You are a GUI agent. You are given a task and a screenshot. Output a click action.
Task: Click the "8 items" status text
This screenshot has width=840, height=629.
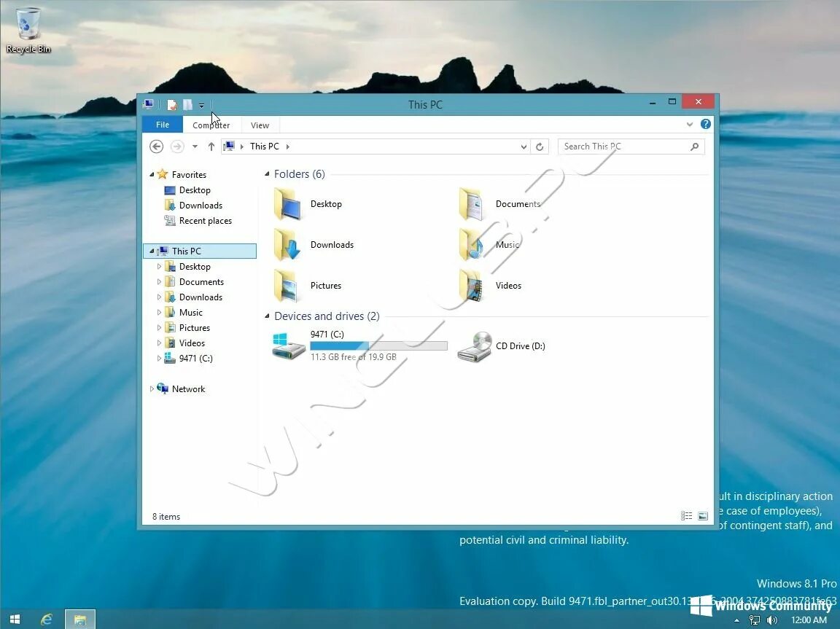[x=166, y=517]
